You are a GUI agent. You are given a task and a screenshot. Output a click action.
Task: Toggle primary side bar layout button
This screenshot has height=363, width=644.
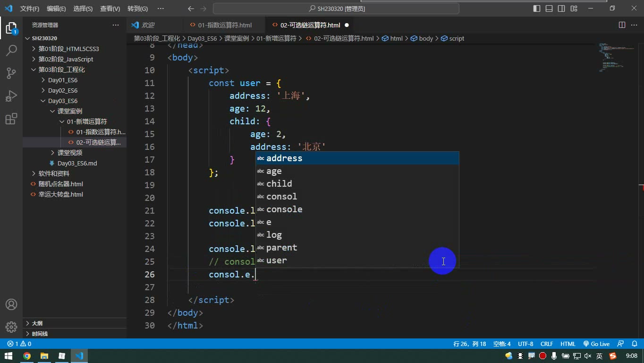click(x=537, y=9)
